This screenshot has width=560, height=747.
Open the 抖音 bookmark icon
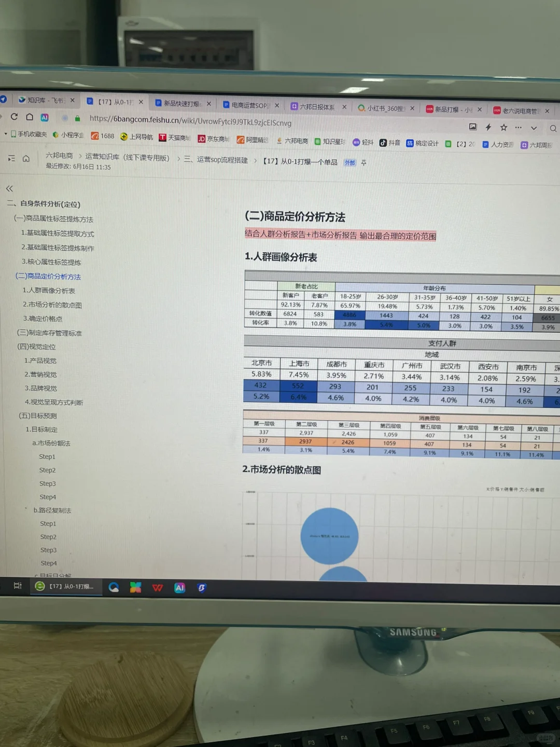click(383, 142)
